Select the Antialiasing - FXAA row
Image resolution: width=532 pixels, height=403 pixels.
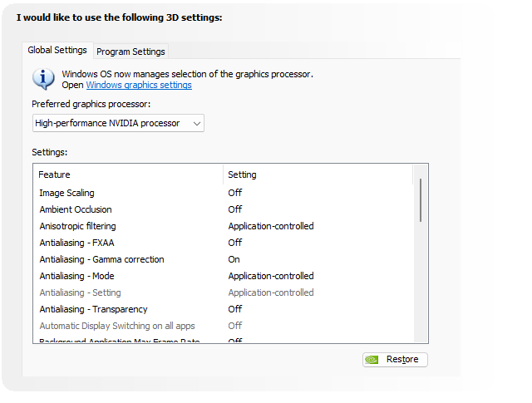pyautogui.click(x=77, y=243)
